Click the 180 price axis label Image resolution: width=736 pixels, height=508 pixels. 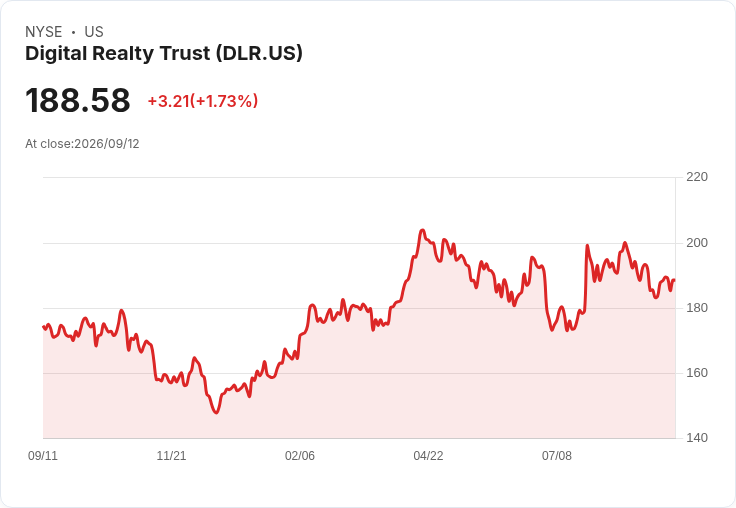pyautogui.click(x=697, y=308)
